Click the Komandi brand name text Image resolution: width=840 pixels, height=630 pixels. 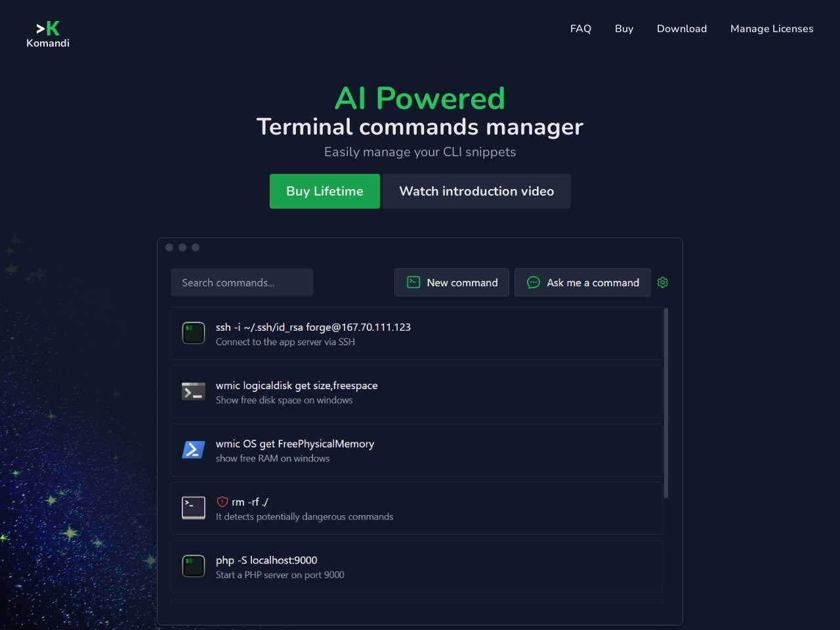click(48, 43)
